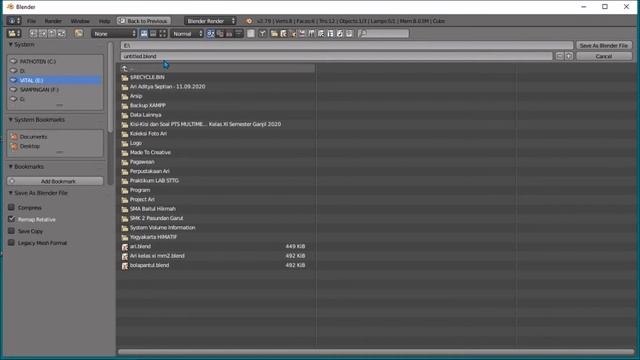Image resolution: width=640 pixels, height=360 pixels.
Task: Open the Help menu
Action: coord(104,21)
